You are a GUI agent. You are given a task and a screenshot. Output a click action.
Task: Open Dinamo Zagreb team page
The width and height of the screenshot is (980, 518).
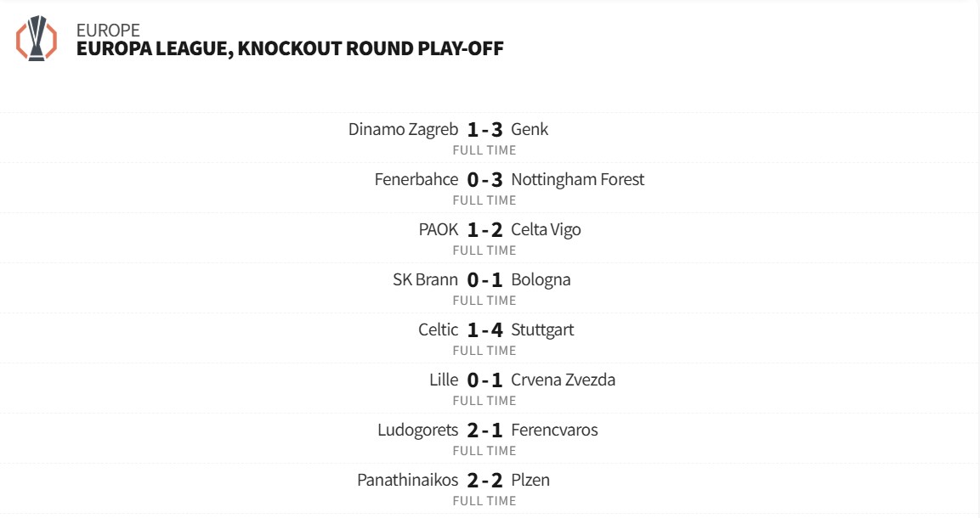point(403,129)
